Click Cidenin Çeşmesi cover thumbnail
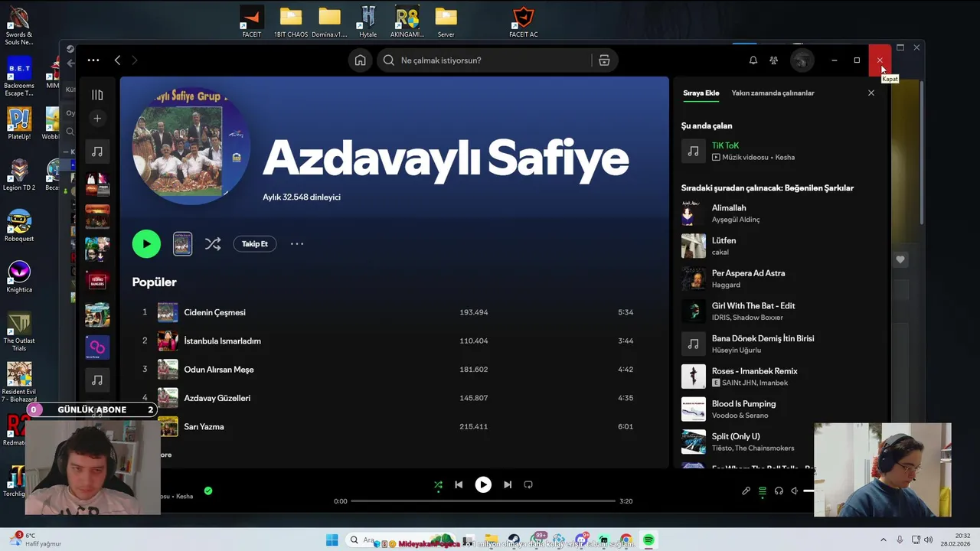 coord(168,312)
